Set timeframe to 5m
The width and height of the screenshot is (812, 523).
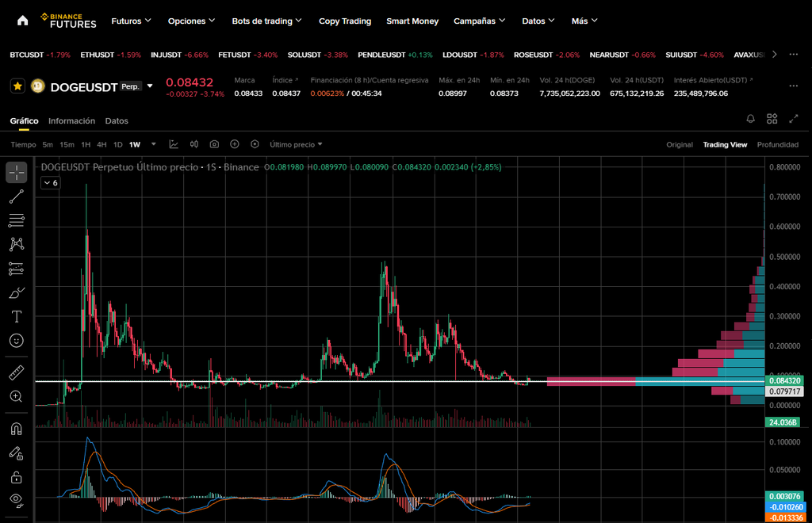coord(48,144)
